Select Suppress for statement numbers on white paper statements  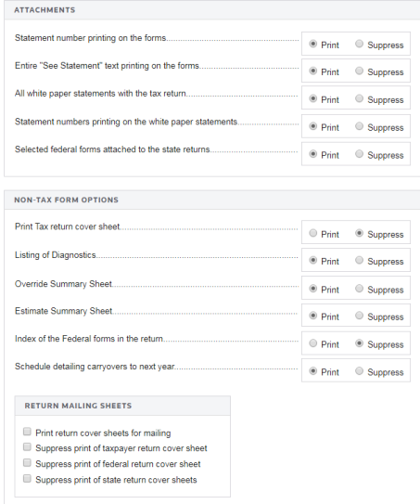[x=359, y=126]
